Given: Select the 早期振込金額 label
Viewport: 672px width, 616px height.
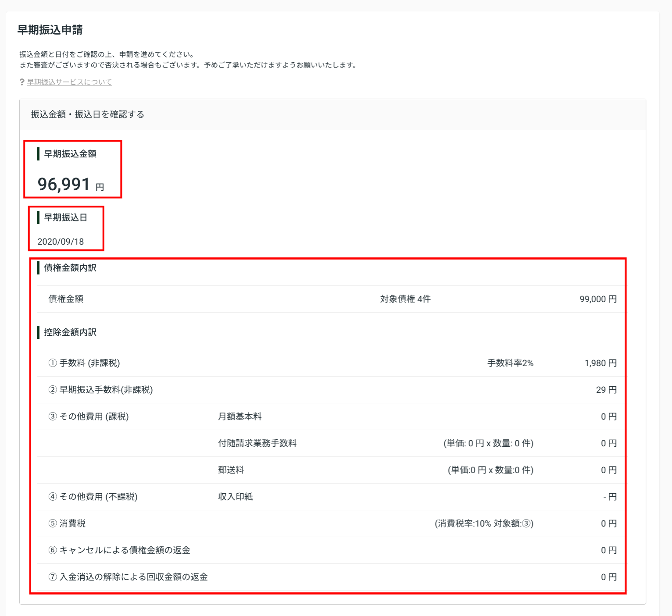Looking at the screenshot, I should [x=70, y=154].
